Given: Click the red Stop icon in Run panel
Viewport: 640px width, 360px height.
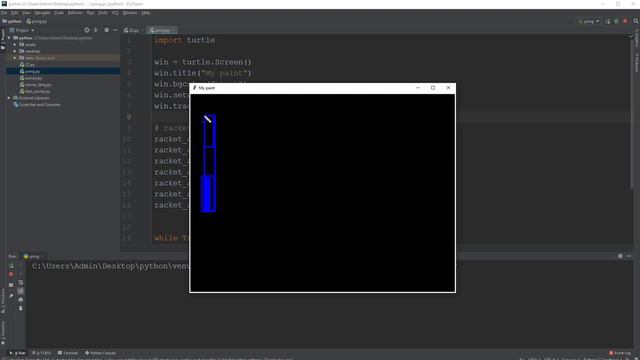Looking at the screenshot, I should point(11,274).
